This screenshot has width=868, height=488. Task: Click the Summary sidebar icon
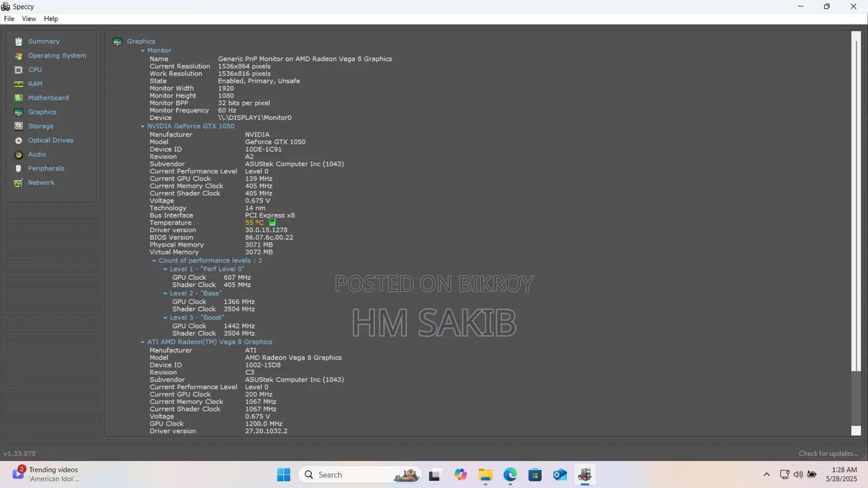click(18, 42)
